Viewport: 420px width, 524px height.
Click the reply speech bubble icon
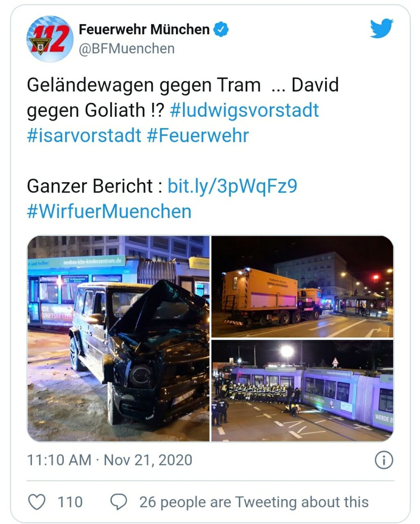click(x=119, y=502)
